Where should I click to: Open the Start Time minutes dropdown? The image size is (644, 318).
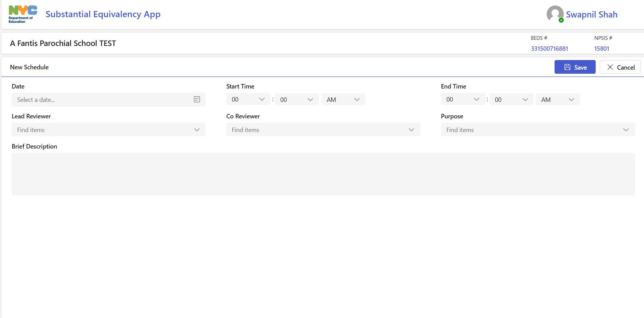point(296,99)
